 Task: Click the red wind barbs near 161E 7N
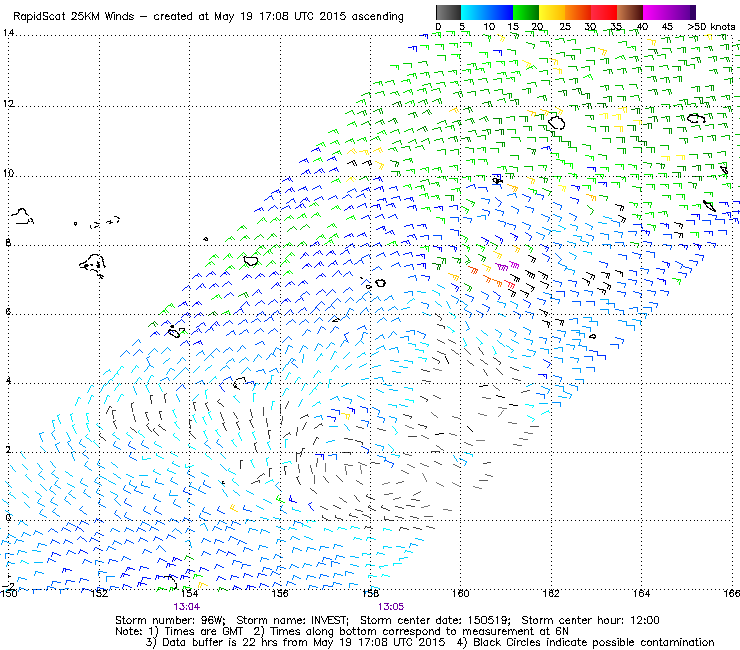(509, 284)
